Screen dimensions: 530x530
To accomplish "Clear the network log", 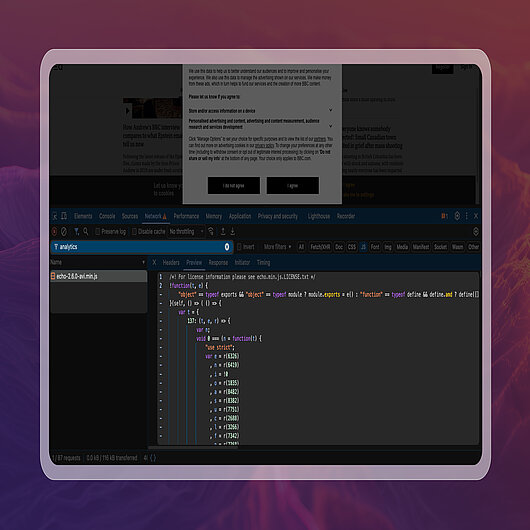I will (64, 232).
